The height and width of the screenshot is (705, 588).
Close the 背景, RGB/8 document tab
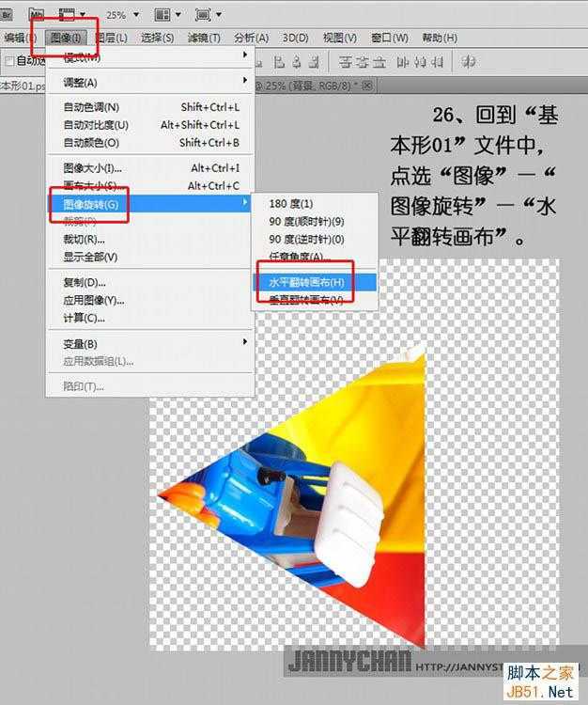[367, 86]
